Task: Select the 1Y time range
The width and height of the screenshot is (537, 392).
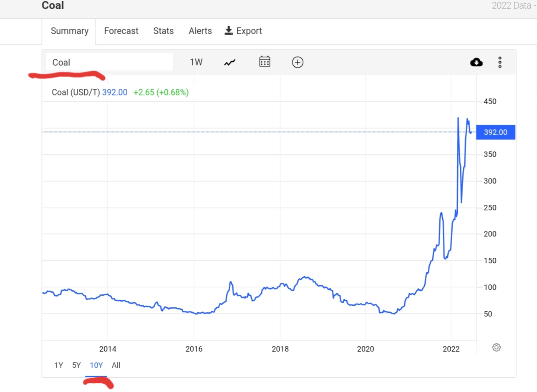Action: coord(58,365)
